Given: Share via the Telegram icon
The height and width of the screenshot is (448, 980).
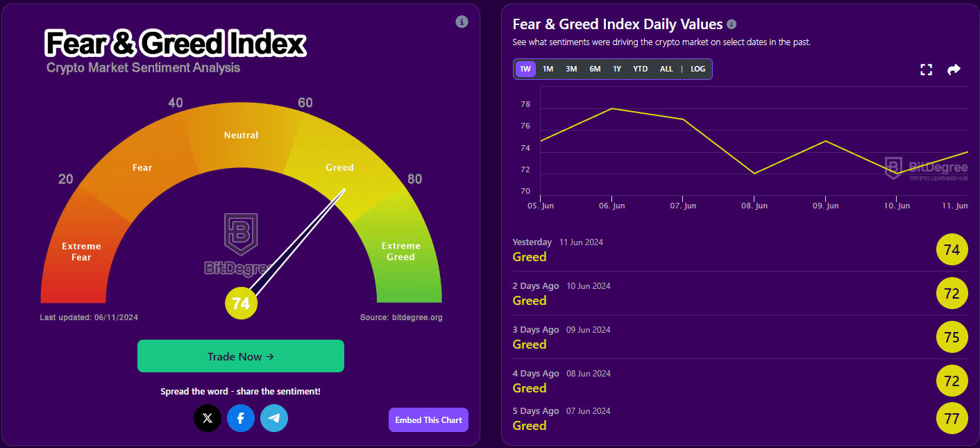Looking at the screenshot, I should (274, 418).
